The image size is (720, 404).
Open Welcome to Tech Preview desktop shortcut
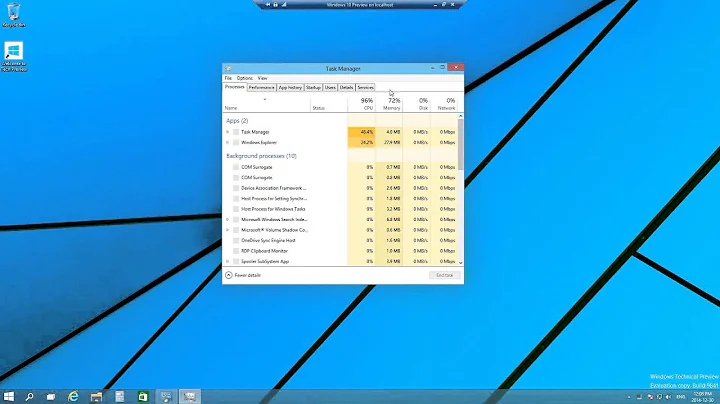[14, 57]
